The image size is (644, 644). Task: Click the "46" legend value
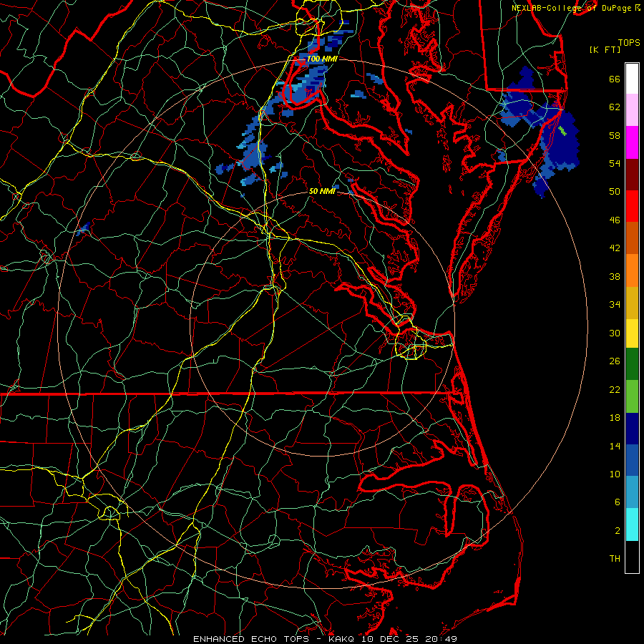click(x=615, y=220)
